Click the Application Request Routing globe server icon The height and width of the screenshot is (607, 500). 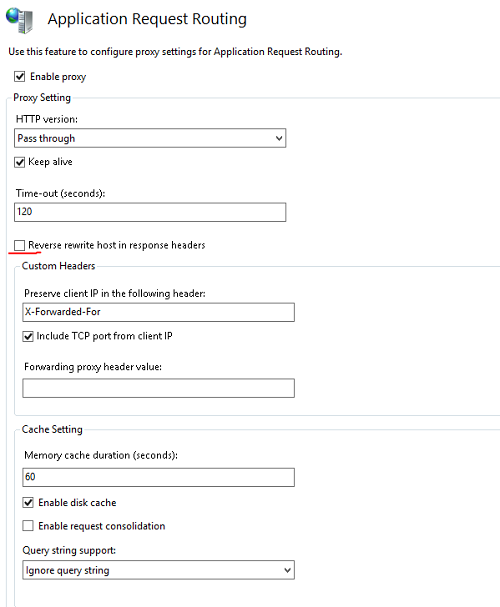coord(20,20)
